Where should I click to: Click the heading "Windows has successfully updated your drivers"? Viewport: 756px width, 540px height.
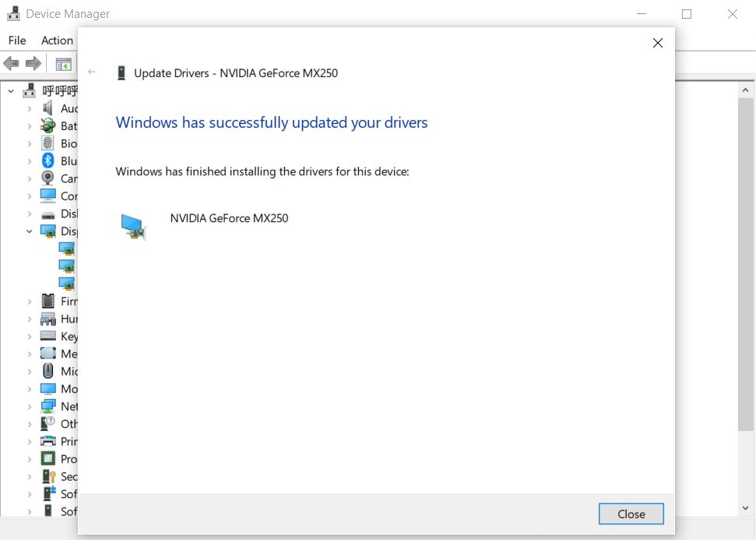pos(272,122)
